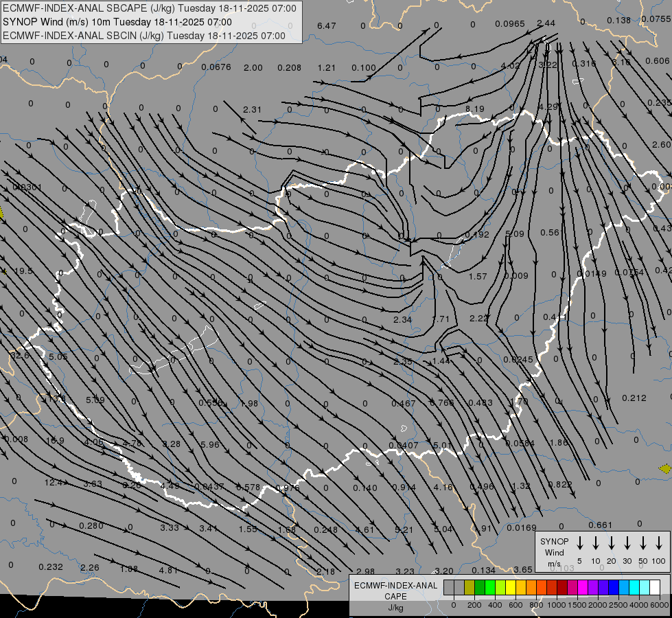672x618 pixels.
Task: Pick the pure yellow CAPE legend swatch
Action: tap(511, 588)
